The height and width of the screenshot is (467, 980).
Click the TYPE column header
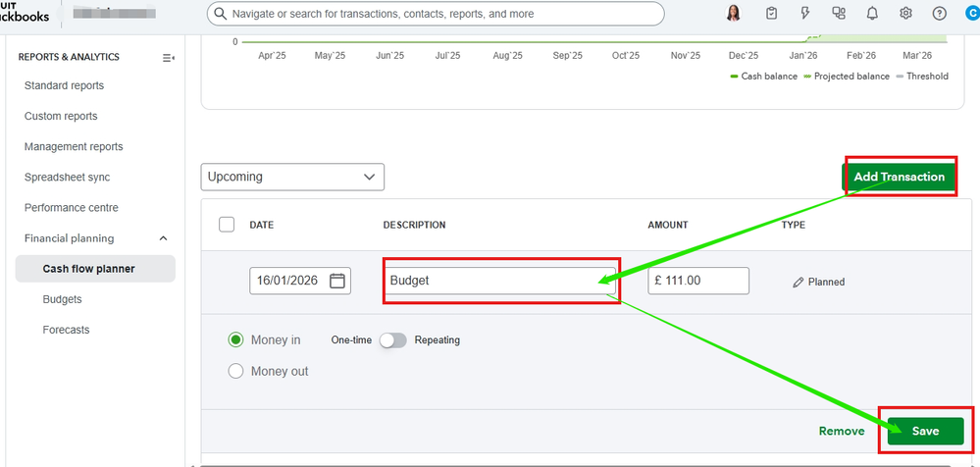(x=794, y=225)
